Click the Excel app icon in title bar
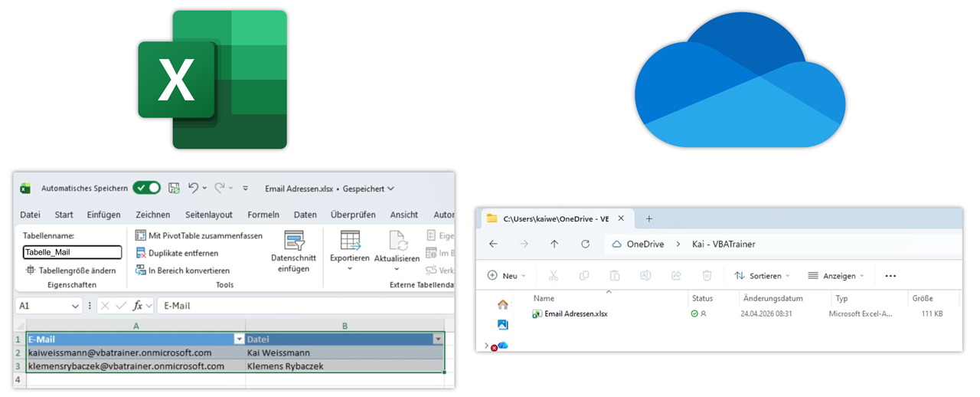This screenshot has width=980, height=397. 25,189
